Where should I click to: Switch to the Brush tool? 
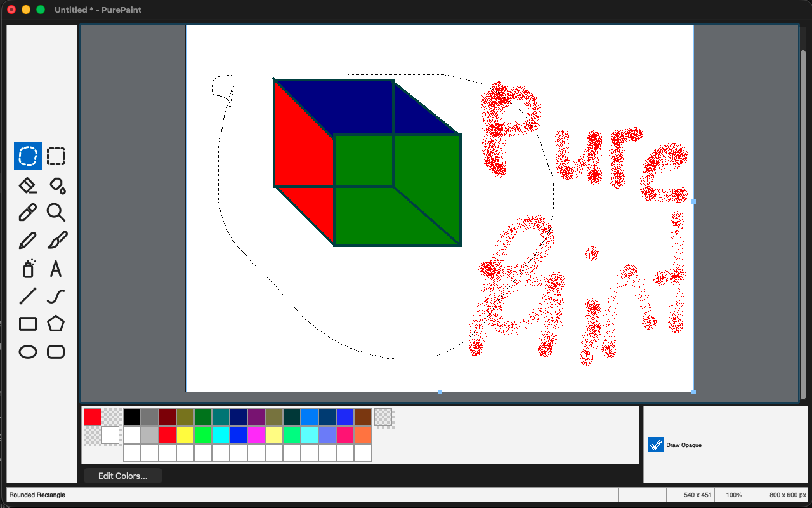[x=56, y=240]
